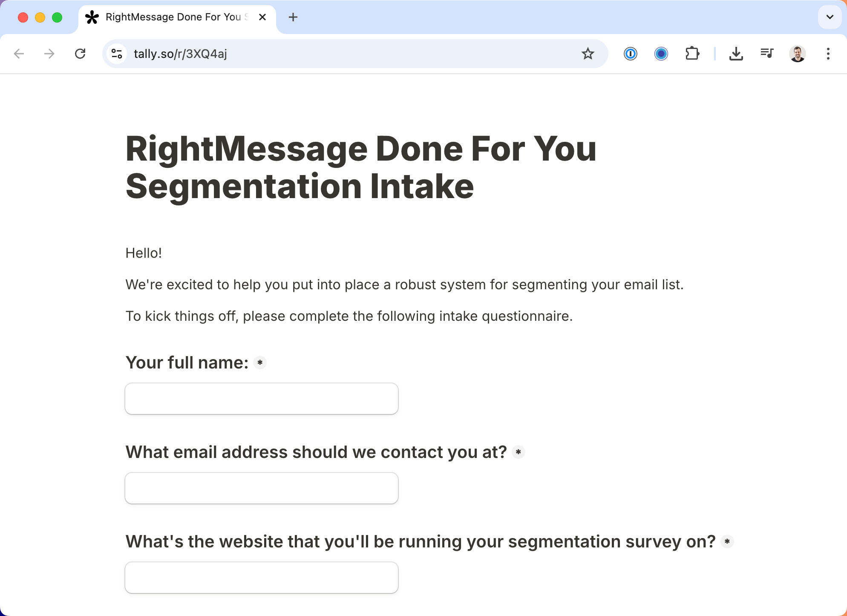This screenshot has height=616, width=847.
Task: Click the 'Hello!' greeting text
Action: tap(144, 253)
